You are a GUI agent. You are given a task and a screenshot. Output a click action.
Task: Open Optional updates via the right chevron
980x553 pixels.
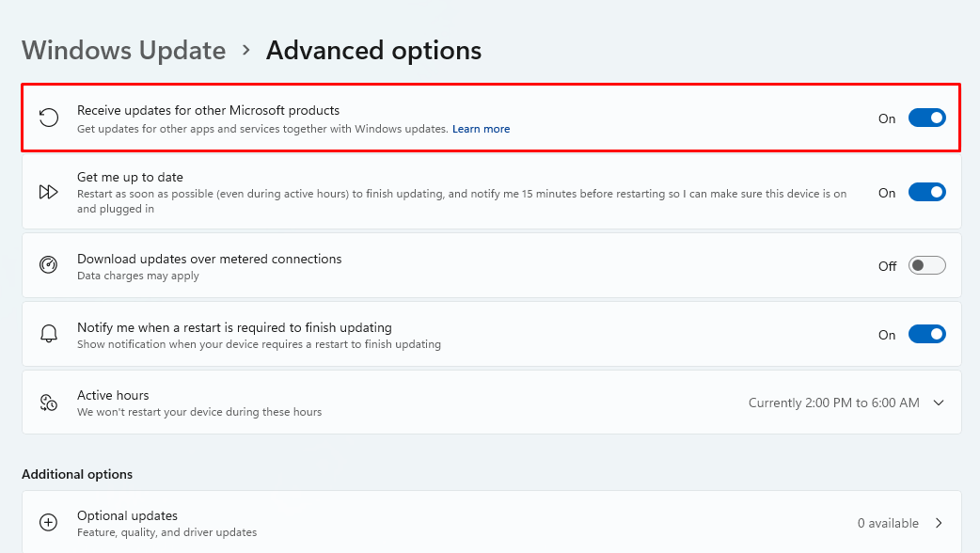pyautogui.click(x=939, y=523)
